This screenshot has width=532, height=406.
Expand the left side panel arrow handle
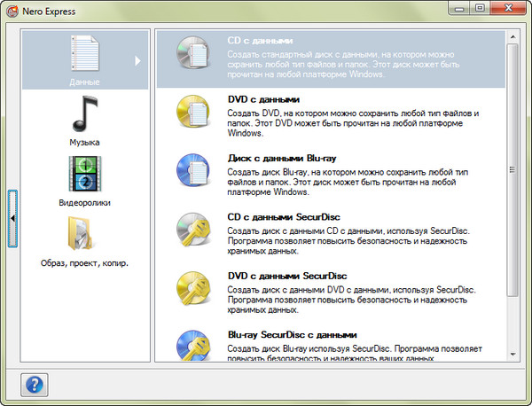point(12,218)
